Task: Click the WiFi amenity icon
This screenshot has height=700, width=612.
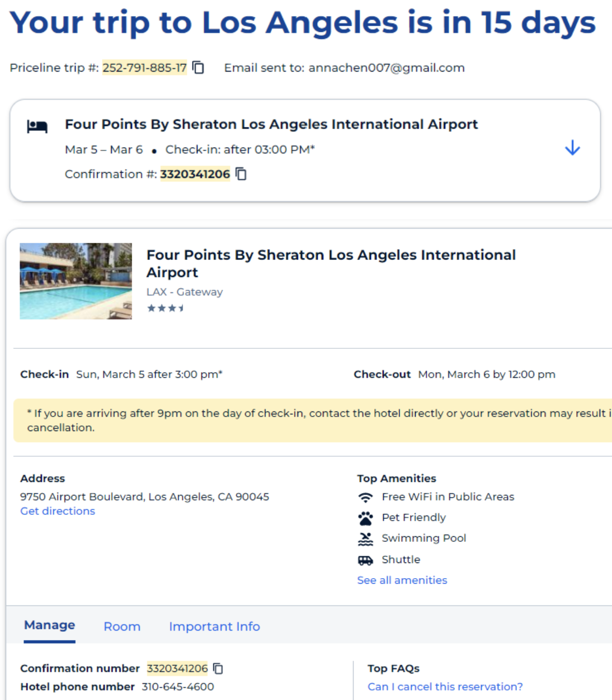Action: pyautogui.click(x=365, y=497)
